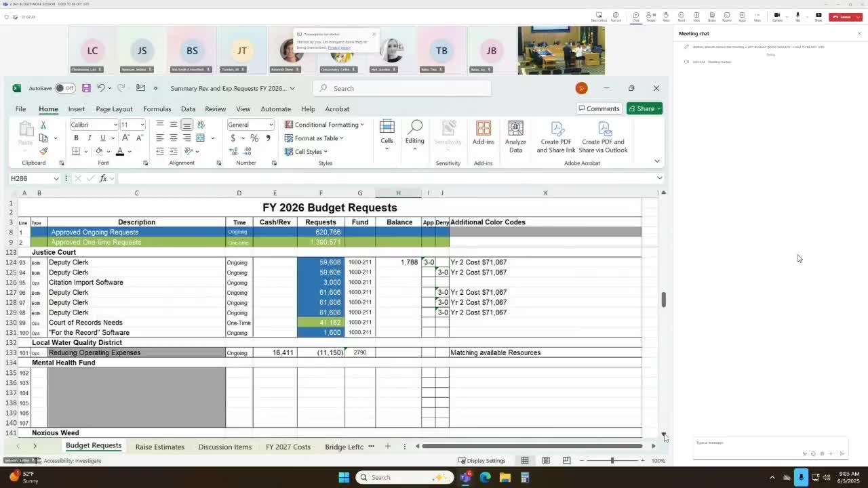
Task: Apply the Accounting dollar sign format
Action: (x=233, y=138)
